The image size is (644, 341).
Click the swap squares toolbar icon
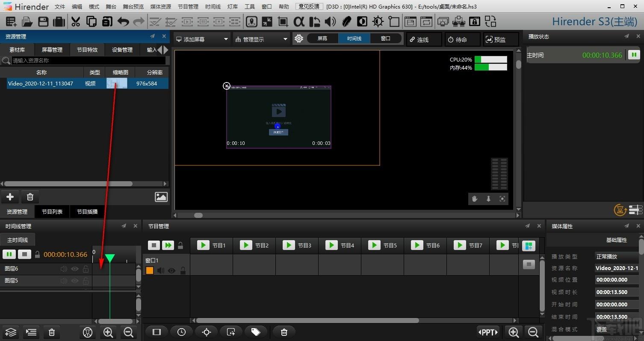point(490,21)
